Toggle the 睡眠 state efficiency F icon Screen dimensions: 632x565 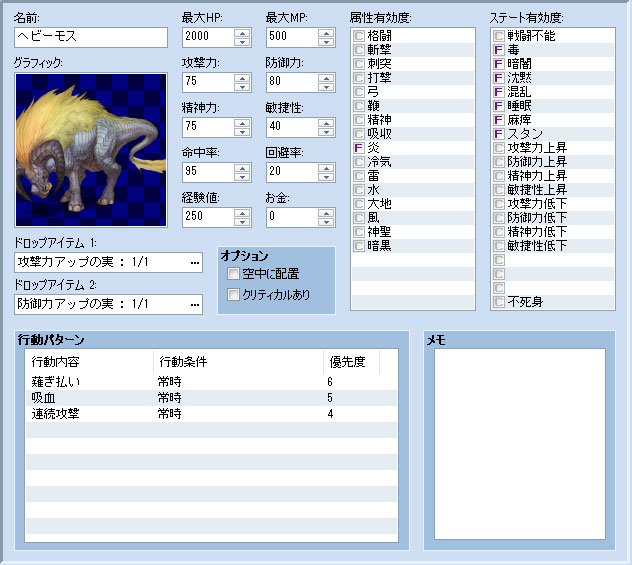point(499,105)
